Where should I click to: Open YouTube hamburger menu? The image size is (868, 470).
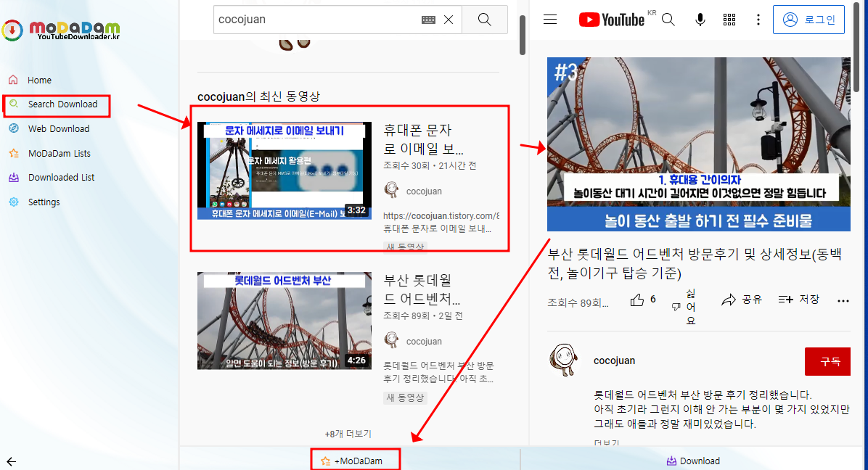(549, 20)
